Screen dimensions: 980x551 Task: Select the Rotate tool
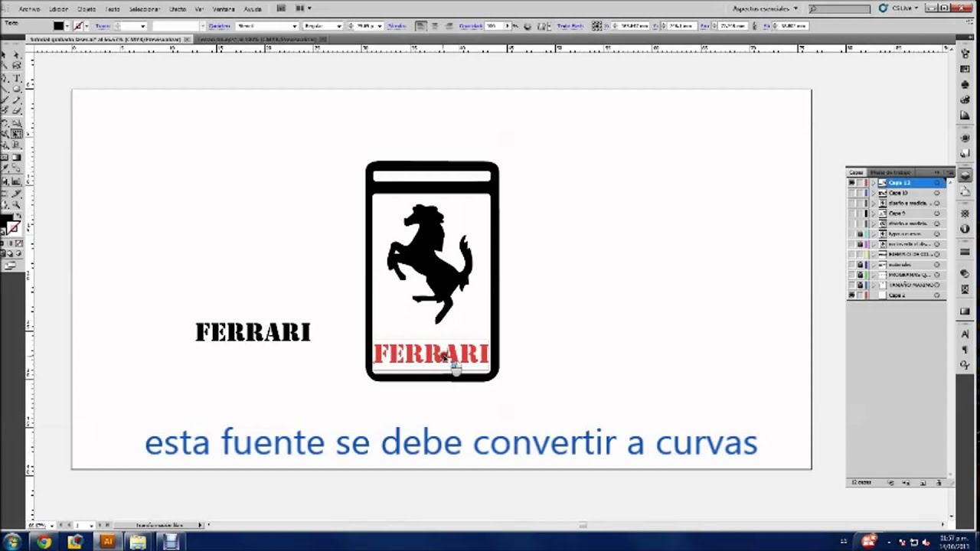point(5,122)
